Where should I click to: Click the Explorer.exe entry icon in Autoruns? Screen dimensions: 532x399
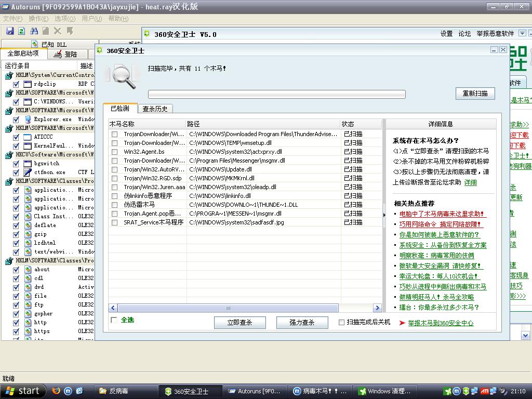pyautogui.click(x=28, y=119)
